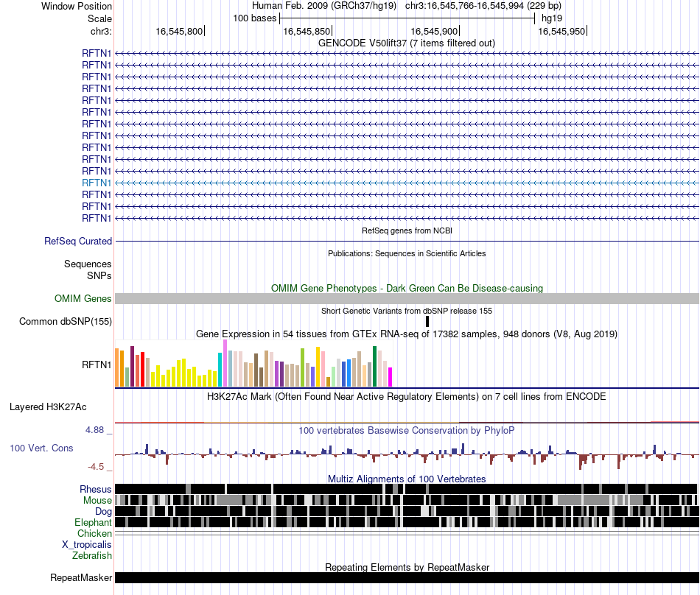Click the RepeatMasker track label
700x595 pixels.
81,577
